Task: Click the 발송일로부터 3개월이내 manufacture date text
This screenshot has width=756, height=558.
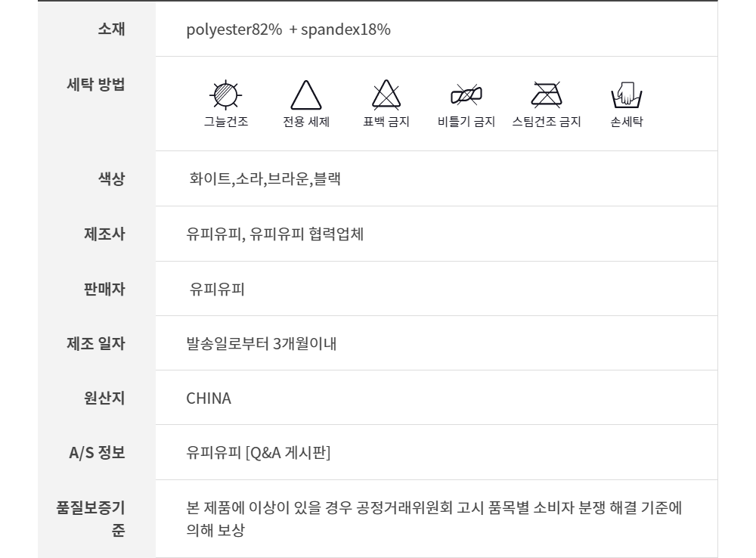Action: 262,343
